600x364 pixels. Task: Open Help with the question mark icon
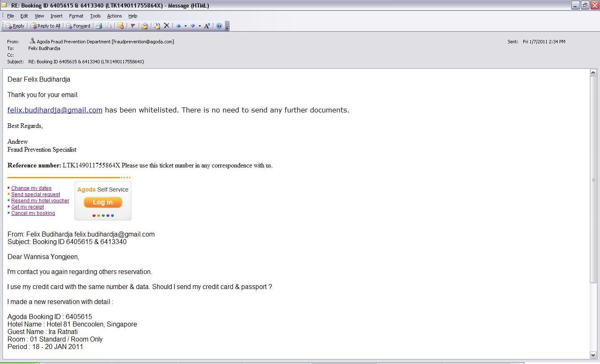(x=219, y=26)
